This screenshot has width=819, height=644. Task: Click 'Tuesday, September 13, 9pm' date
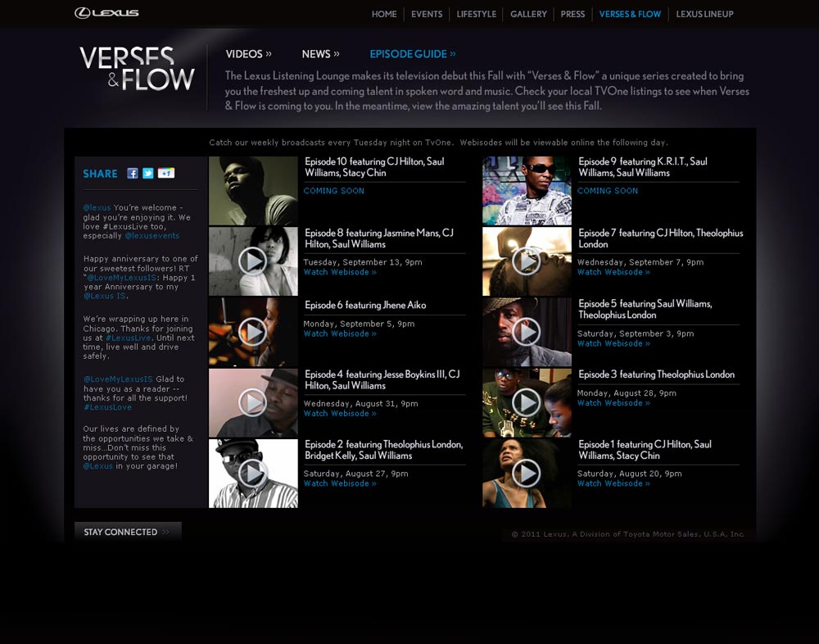tap(363, 262)
